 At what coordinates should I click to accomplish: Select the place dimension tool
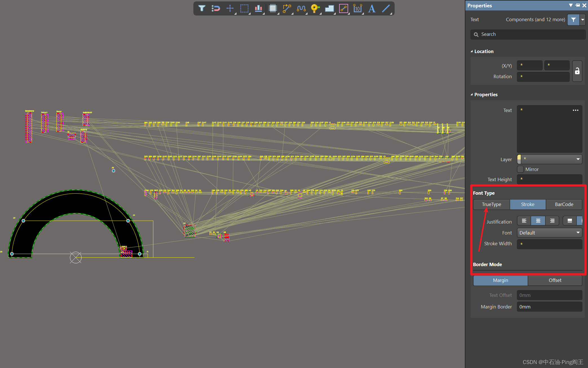[357, 8]
